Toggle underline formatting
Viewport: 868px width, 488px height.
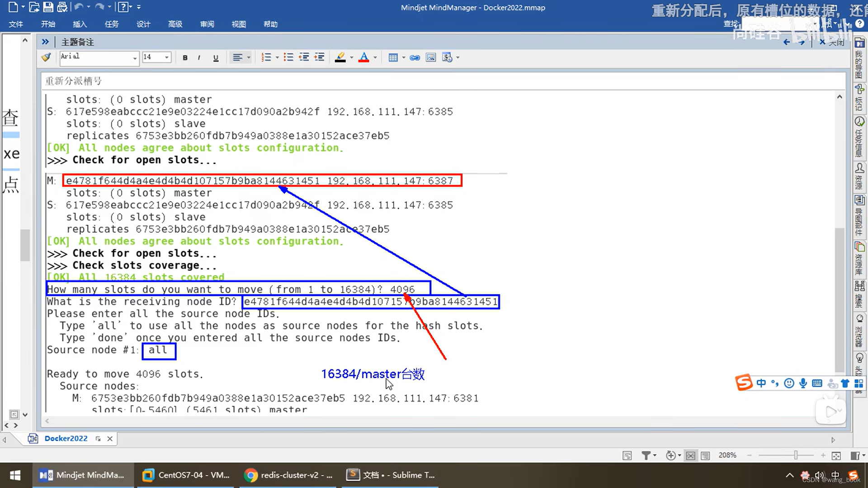[216, 57]
